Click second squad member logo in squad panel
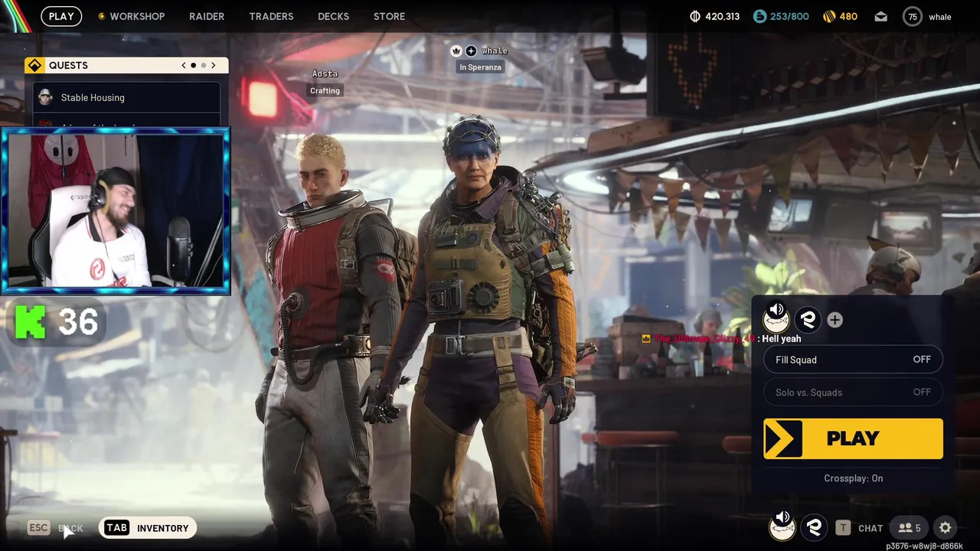Viewport: 980px width, 551px height. click(808, 320)
